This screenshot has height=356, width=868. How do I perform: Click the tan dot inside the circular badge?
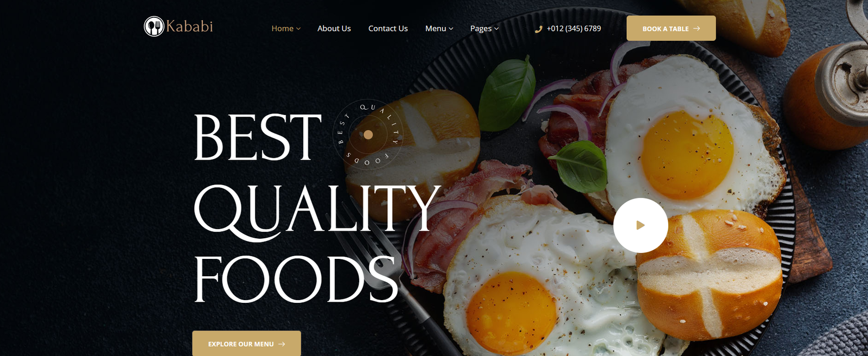coord(368,135)
